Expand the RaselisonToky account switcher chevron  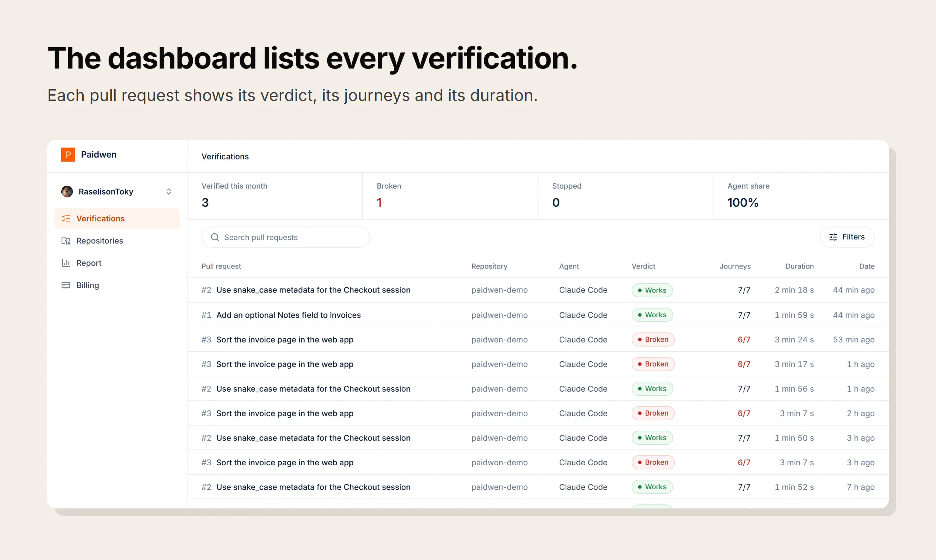pos(169,192)
